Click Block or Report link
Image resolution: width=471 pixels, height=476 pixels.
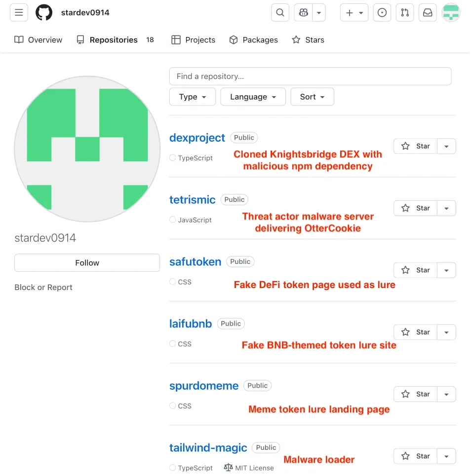click(x=43, y=287)
